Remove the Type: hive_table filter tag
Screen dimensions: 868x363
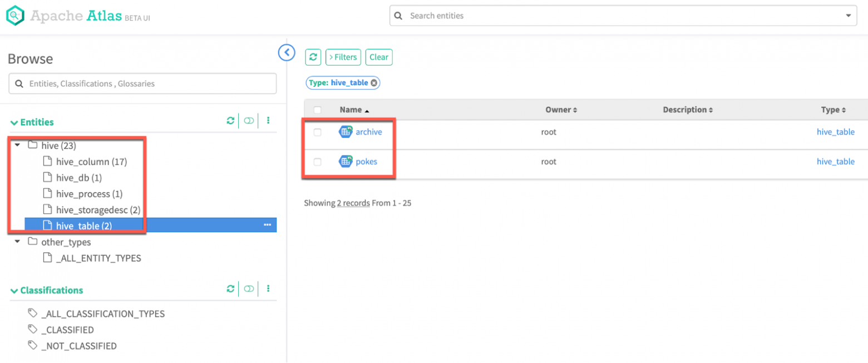[374, 83]
